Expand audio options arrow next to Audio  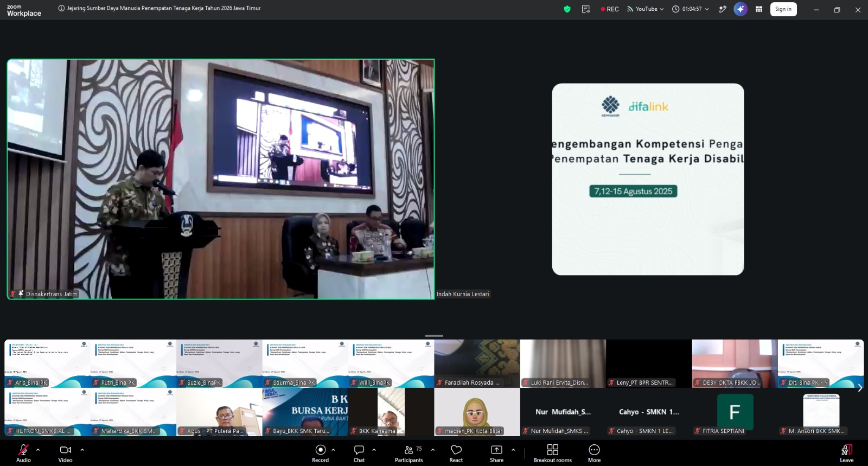coord(38,450)
